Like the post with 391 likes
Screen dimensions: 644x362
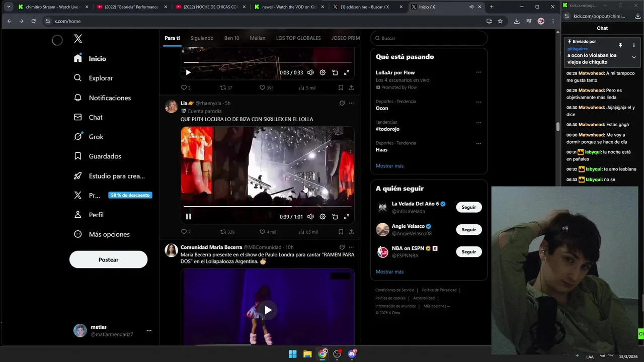(266, 87)
